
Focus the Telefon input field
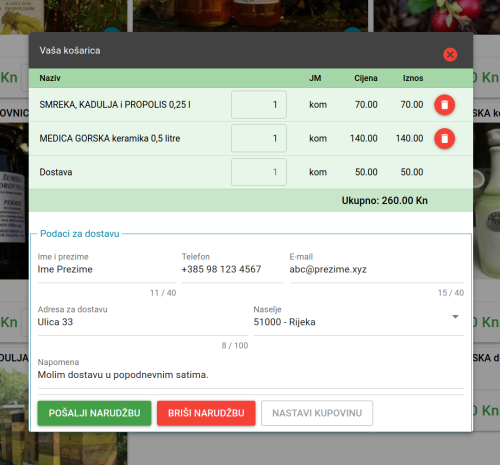233,269
